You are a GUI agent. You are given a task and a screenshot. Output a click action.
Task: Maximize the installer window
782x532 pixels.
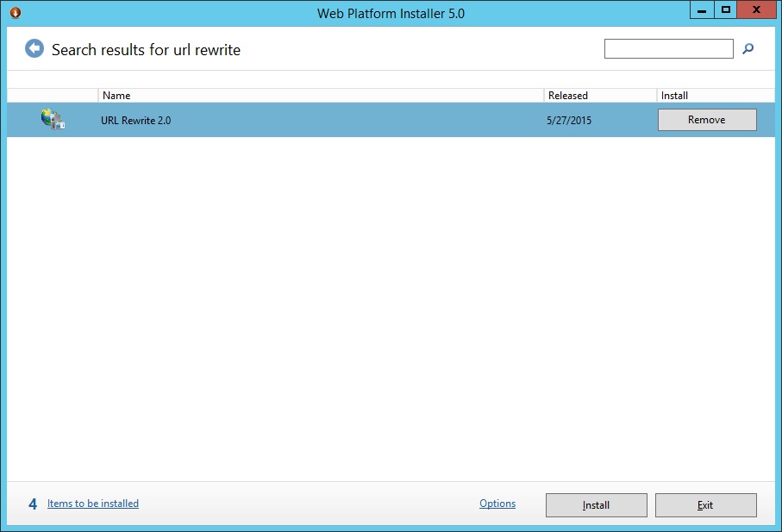coord(726,10)
